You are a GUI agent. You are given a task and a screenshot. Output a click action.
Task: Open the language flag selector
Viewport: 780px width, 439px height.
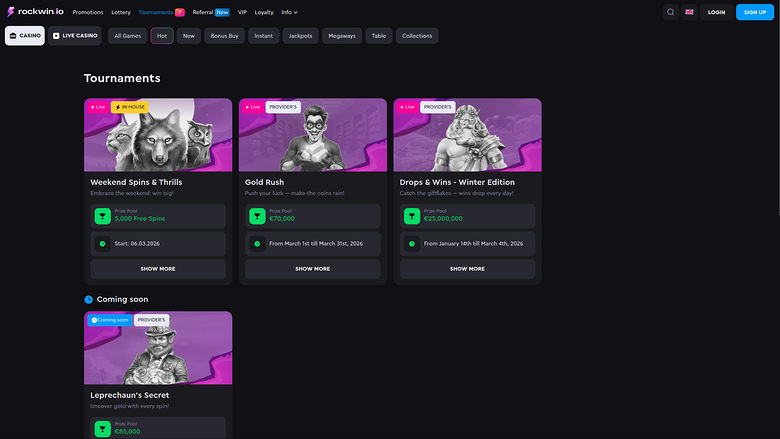click(x=689, y=12)
